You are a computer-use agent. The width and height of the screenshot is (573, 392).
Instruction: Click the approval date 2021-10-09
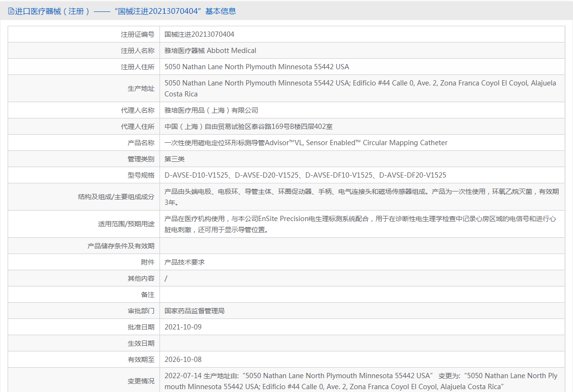click(183, 327)
